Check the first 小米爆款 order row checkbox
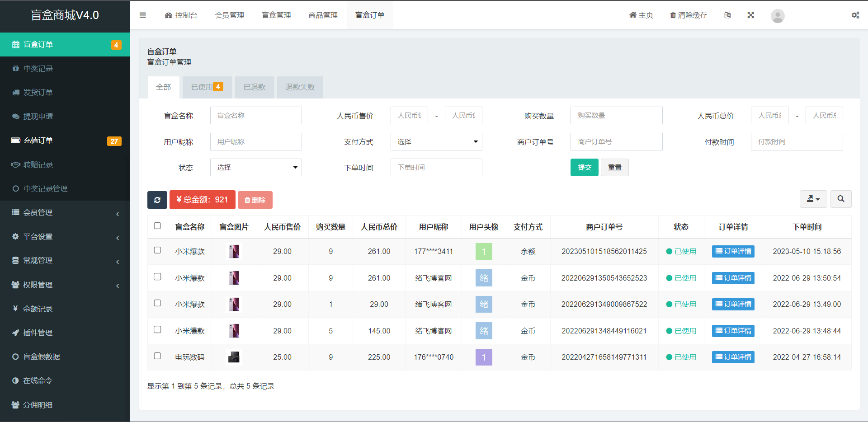Viewport: 868px width, 422px height. click(157, 251)
